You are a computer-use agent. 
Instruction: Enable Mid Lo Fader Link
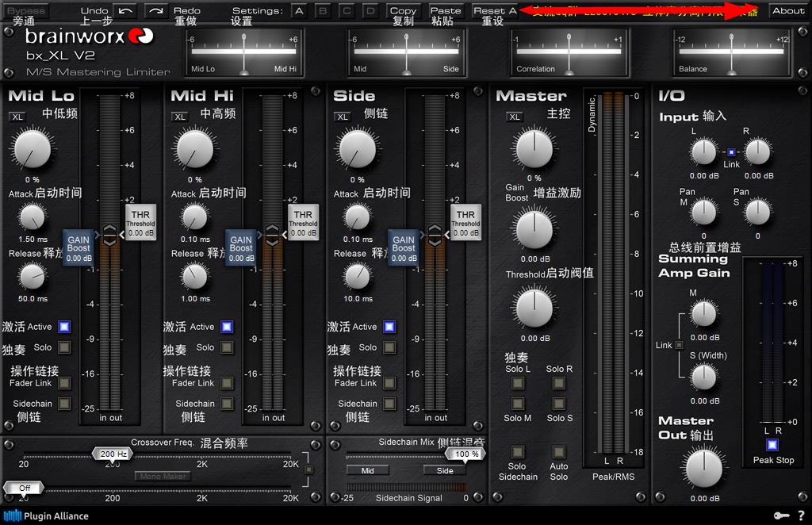(64, 382)
